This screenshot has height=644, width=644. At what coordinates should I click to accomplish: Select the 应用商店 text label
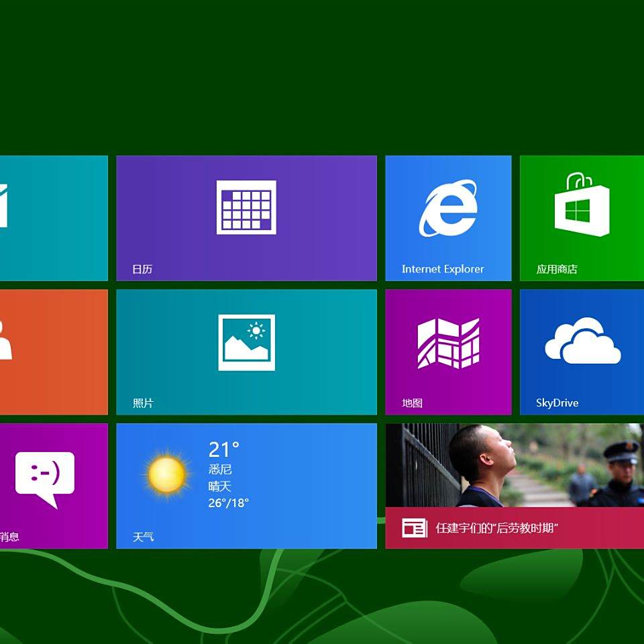coord(557,269)
